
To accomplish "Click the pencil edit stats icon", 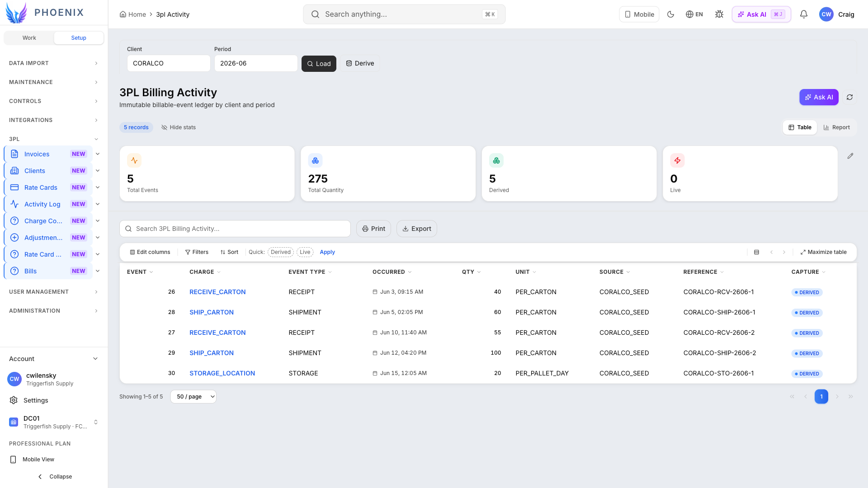I will tap(850, 156).
